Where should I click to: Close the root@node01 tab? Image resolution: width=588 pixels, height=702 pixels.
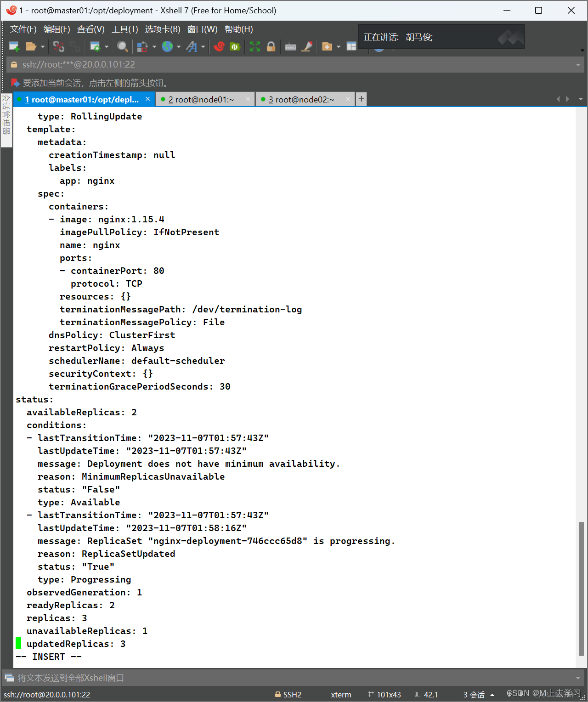click(x=248, y=99)
